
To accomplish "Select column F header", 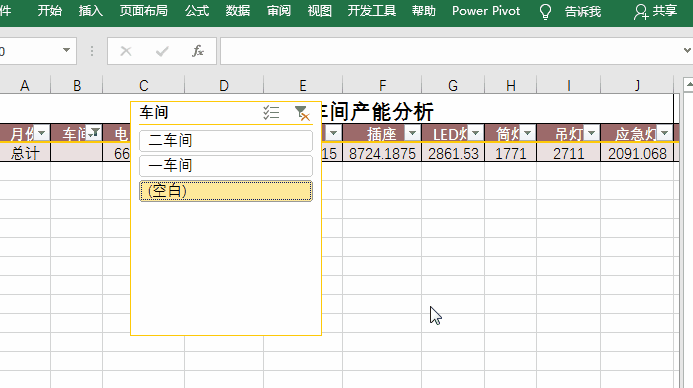I will click(382, 85).
